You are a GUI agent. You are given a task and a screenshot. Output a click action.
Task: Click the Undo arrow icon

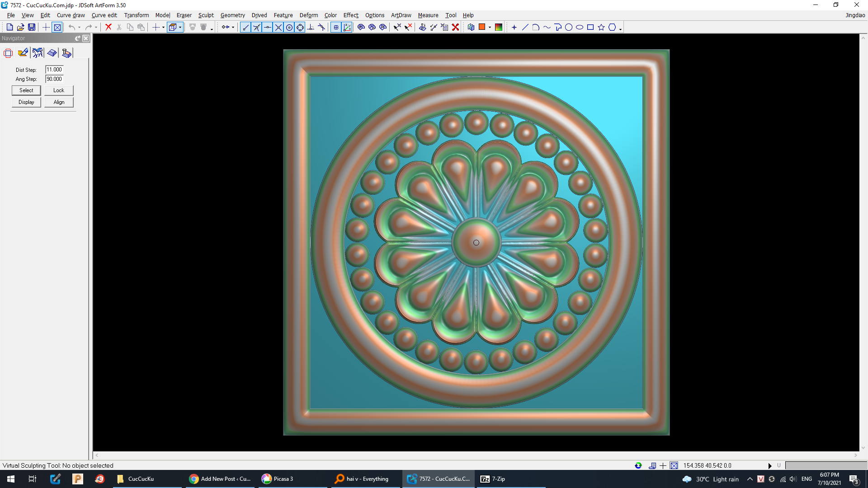click(72, 27)
